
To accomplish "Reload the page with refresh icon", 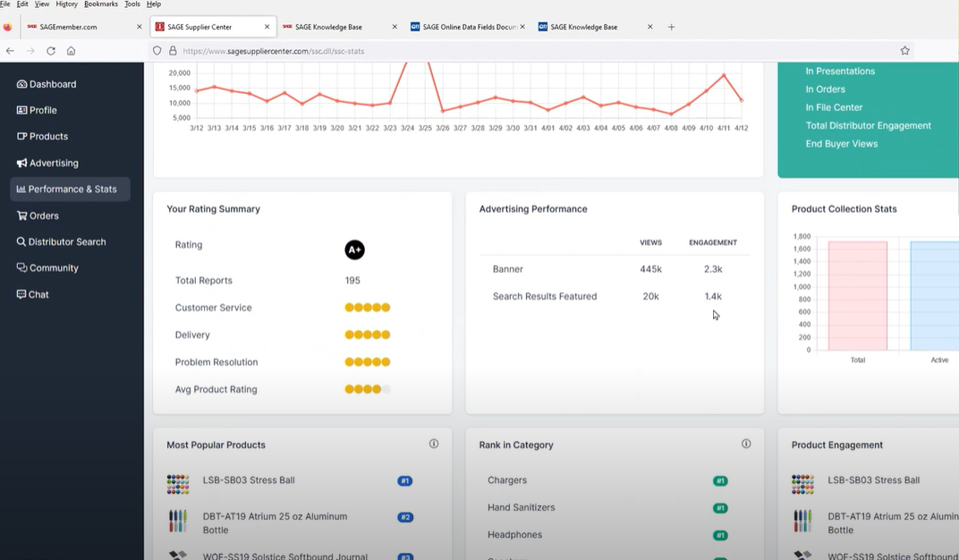I will 51,51.
